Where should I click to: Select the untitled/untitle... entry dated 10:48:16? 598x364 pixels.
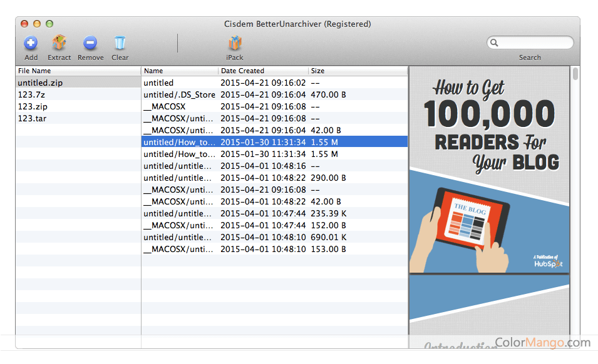click(275, 166)
